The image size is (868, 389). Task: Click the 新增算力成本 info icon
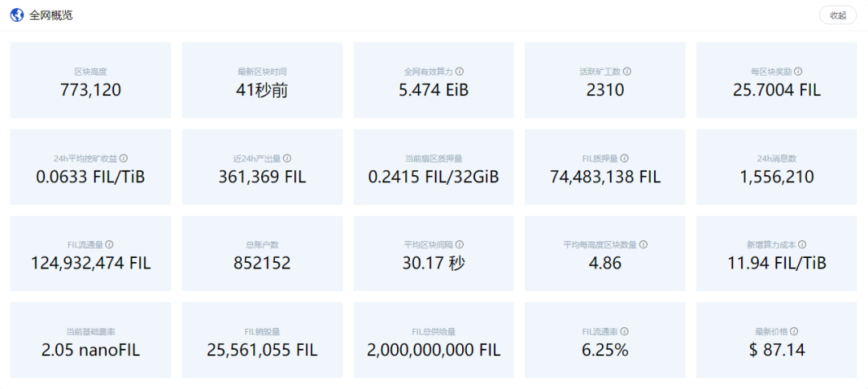coord(802,244)
